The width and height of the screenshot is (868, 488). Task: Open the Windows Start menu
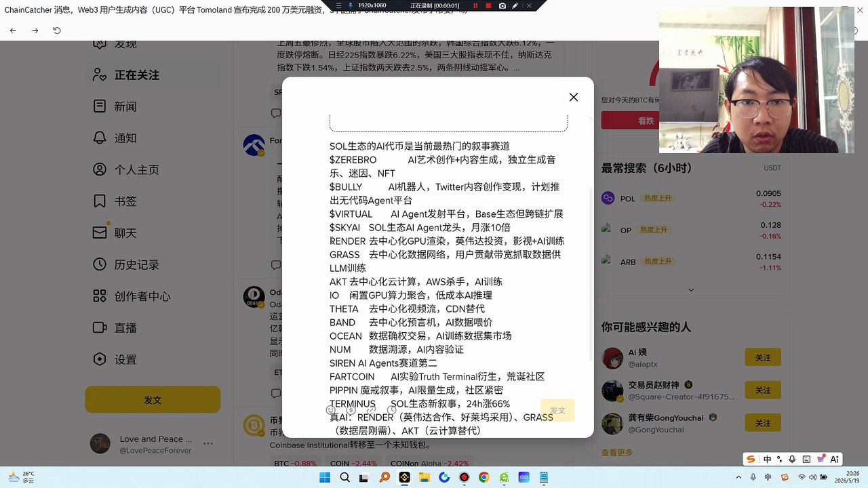point(325,477)
